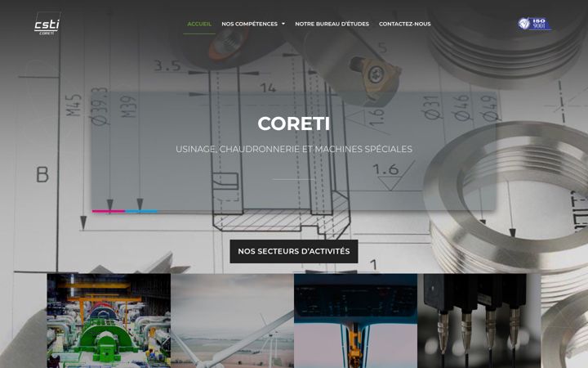This screenshot has width=588, height=368.
Task: Open the aircraft cockpit thumbnail
Action: pos(355,321)
